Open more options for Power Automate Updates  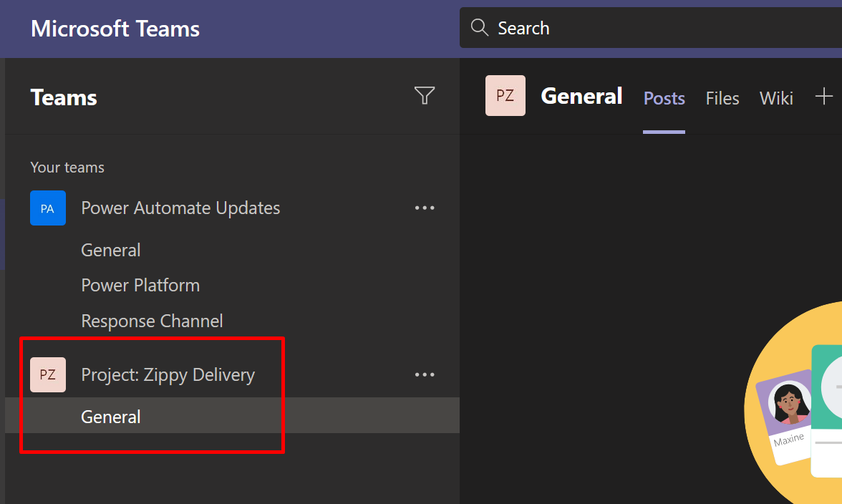(x=425, y=208)
